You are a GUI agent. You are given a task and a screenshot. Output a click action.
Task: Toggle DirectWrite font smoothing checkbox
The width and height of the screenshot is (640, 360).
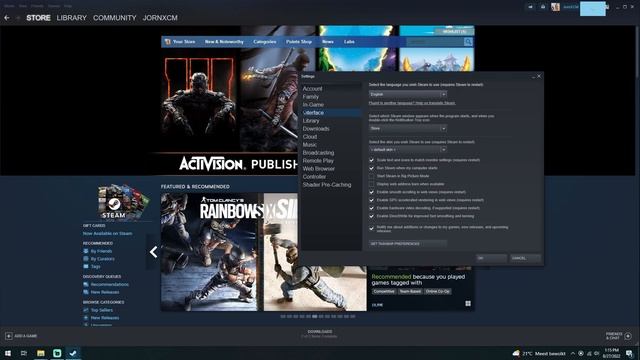pos(371,216)
